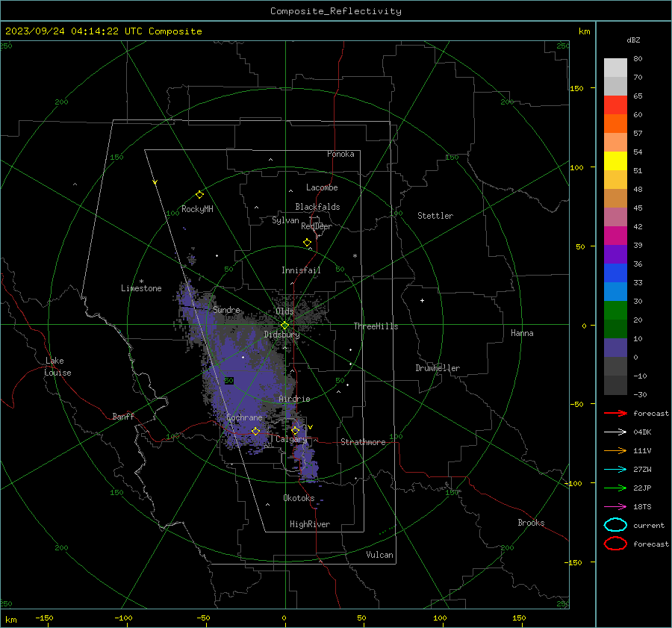The height and width of the screenshot is (628, 672).
Task: Select the red 'forecast' ellipse icon
Action: coord(615,544)
